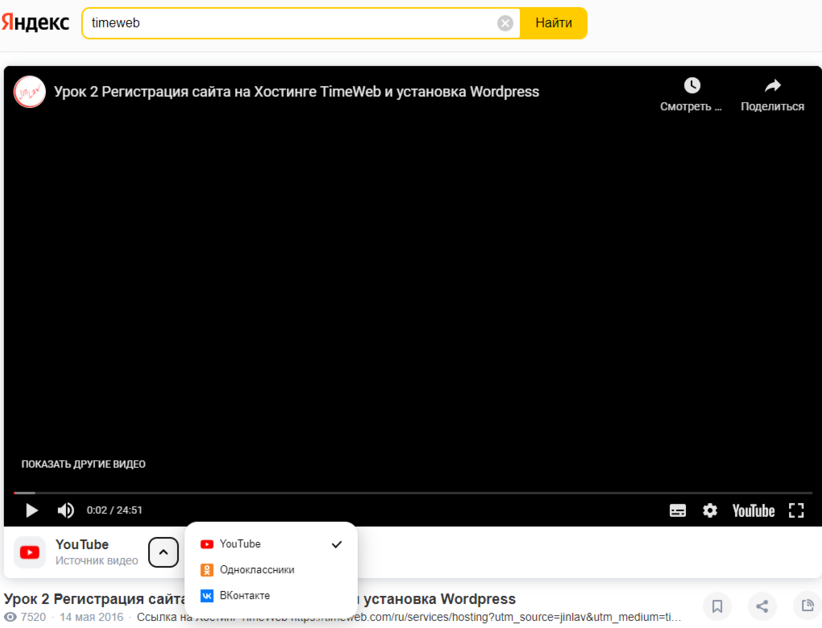822x628 pixels.
Task: Clear the search field with the X icon
Action: pyautogui.click(x=505, y=23)
